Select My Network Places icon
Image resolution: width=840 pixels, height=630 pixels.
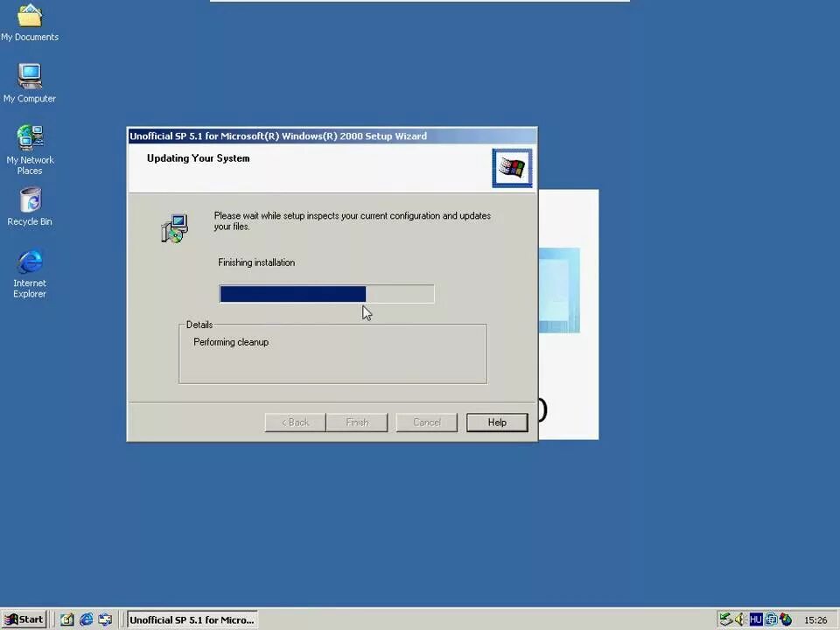click(30, 150)
